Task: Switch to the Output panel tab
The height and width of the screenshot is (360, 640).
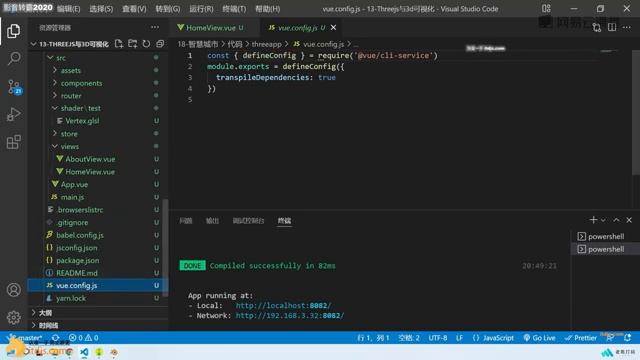Action: pyautogui.click(x=212, y=221)
